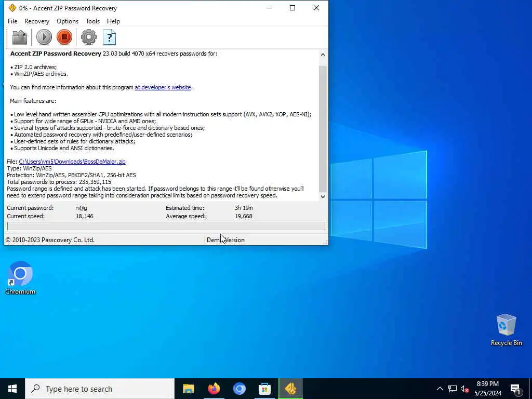Click the 'Support for wide range of GPUs' bullet
This screenshot has width=532, height=399.
[x=83, y=121]
